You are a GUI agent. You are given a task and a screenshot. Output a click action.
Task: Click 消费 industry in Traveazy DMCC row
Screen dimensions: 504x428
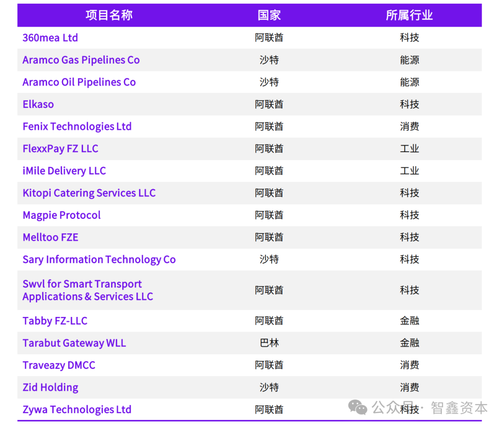[410, 365]
